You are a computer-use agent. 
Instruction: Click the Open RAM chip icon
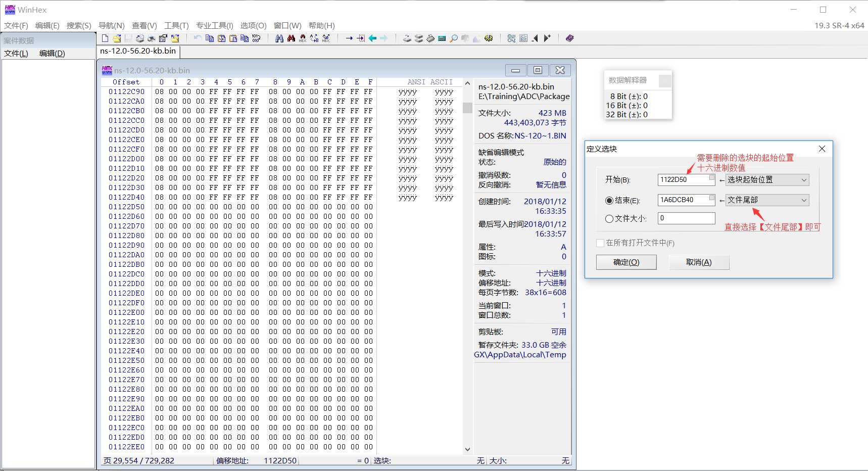(430, 38)
